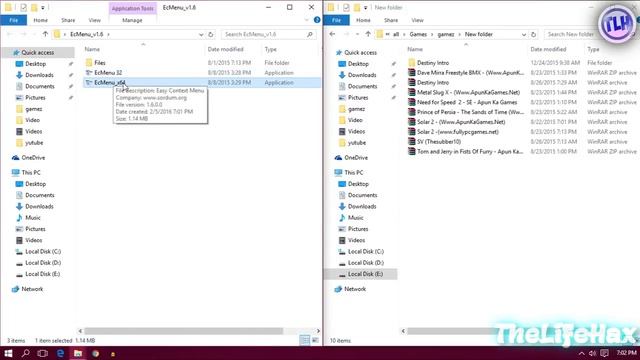The height and width of the screenshot is (360, 640).
Task: Open the File tab in EcMenu_v1.6 window
Action: pyautogui.click(x=13, y=20)
